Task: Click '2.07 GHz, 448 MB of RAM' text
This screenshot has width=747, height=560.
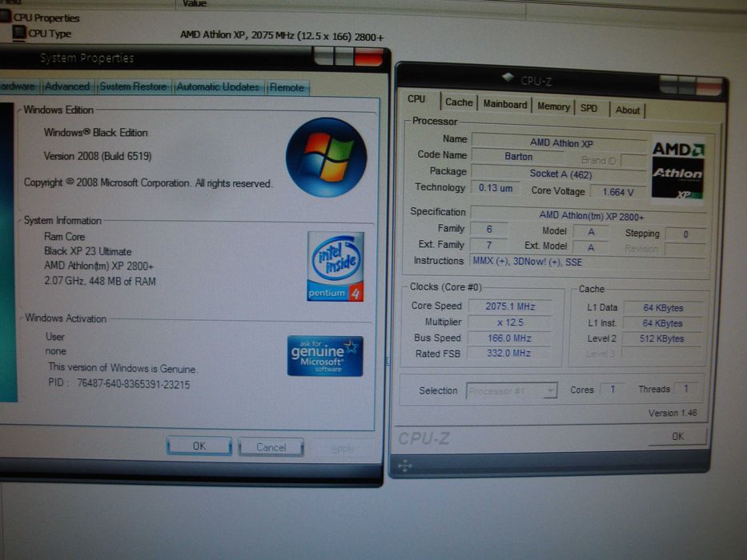Action: pos(100,281)
